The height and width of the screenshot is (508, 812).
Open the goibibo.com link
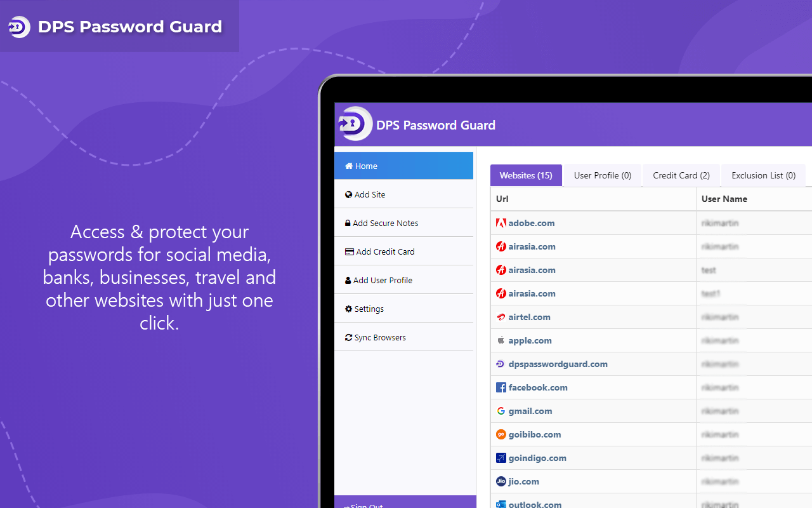point(535,434)
